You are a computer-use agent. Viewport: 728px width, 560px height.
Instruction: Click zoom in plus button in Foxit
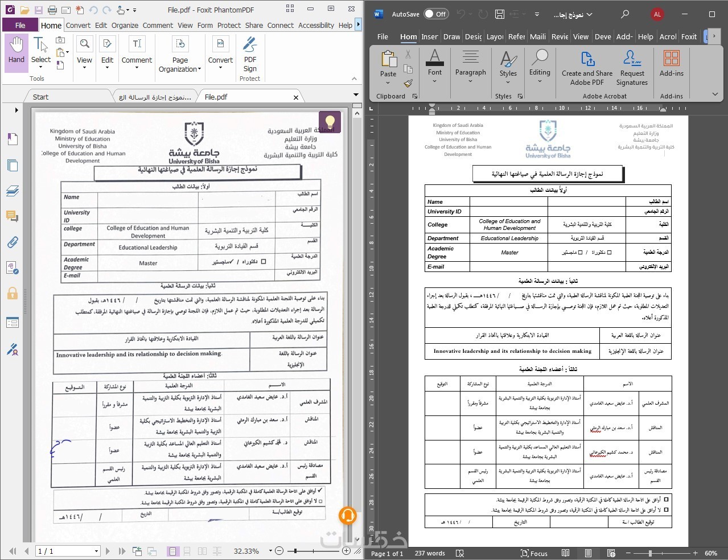tap(346, 551)
